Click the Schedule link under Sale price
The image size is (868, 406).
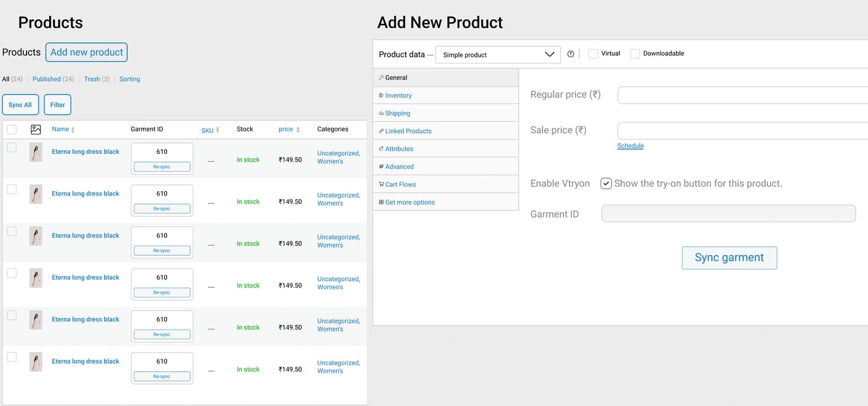point(630,146)
